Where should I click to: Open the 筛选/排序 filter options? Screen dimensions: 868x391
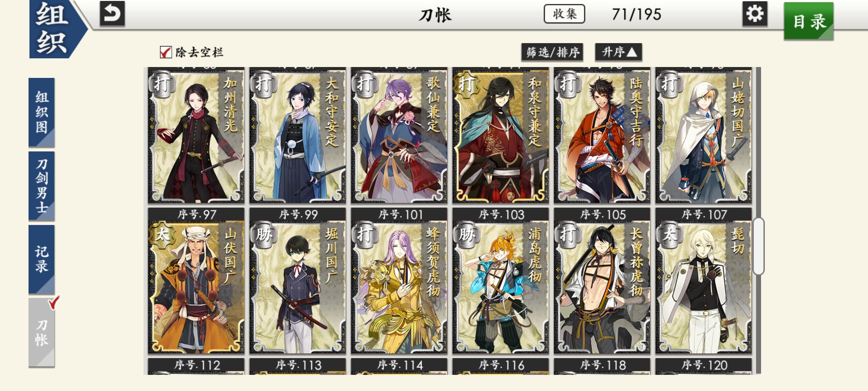pos(552,52)
